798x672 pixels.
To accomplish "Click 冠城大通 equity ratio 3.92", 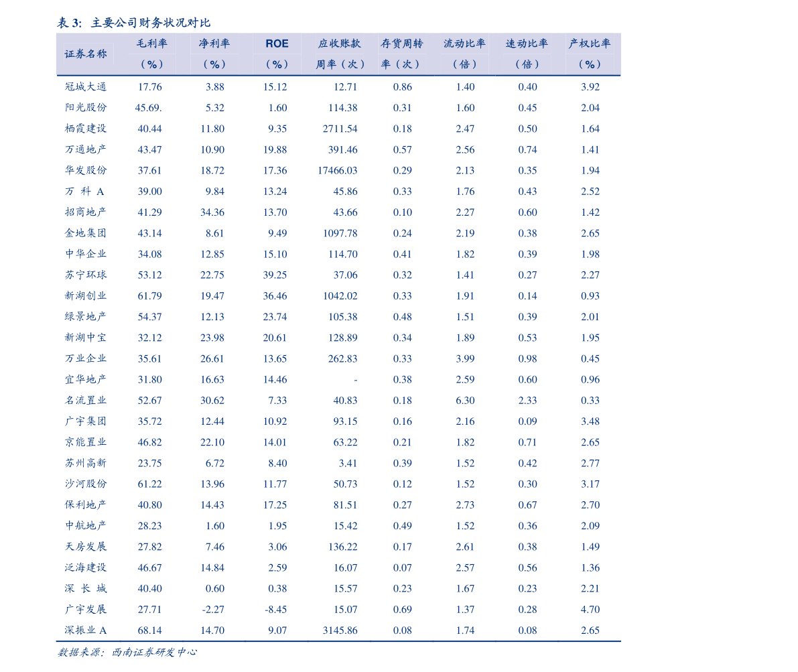I will (590, 87).
